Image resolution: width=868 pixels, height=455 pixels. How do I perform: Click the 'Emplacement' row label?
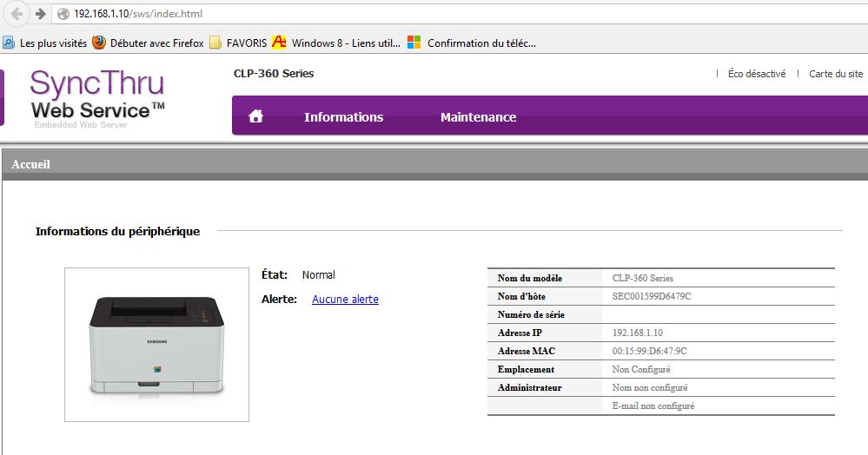[526, 369]
